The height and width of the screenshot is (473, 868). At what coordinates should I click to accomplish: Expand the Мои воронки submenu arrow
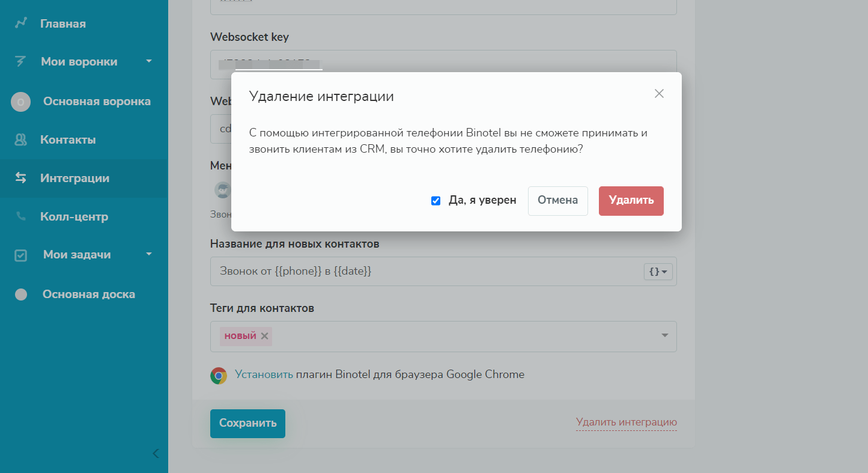149,61
